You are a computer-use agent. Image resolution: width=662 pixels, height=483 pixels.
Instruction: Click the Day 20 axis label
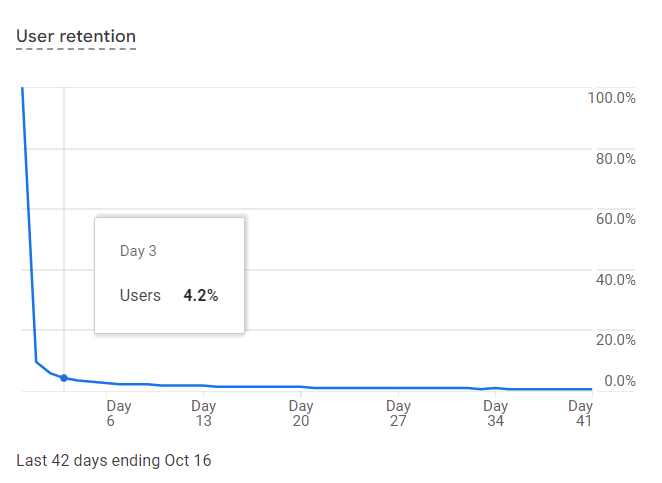point(301,413)
